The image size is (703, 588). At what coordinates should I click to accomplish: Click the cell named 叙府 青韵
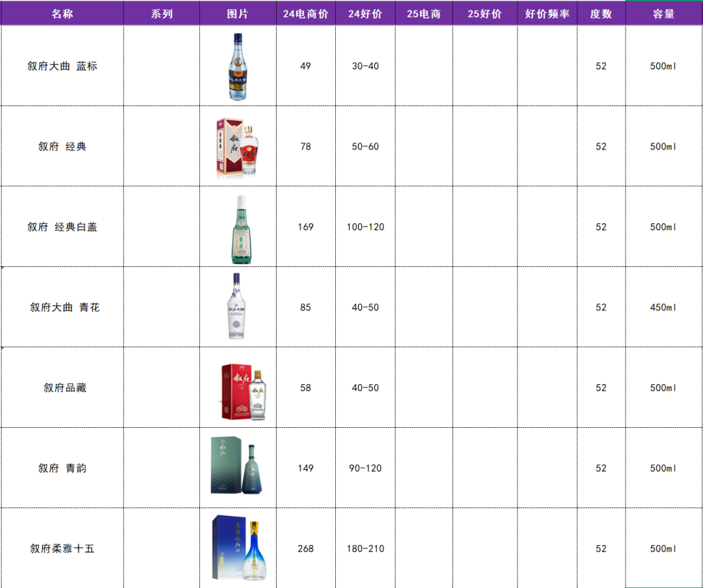click(62, 468)
